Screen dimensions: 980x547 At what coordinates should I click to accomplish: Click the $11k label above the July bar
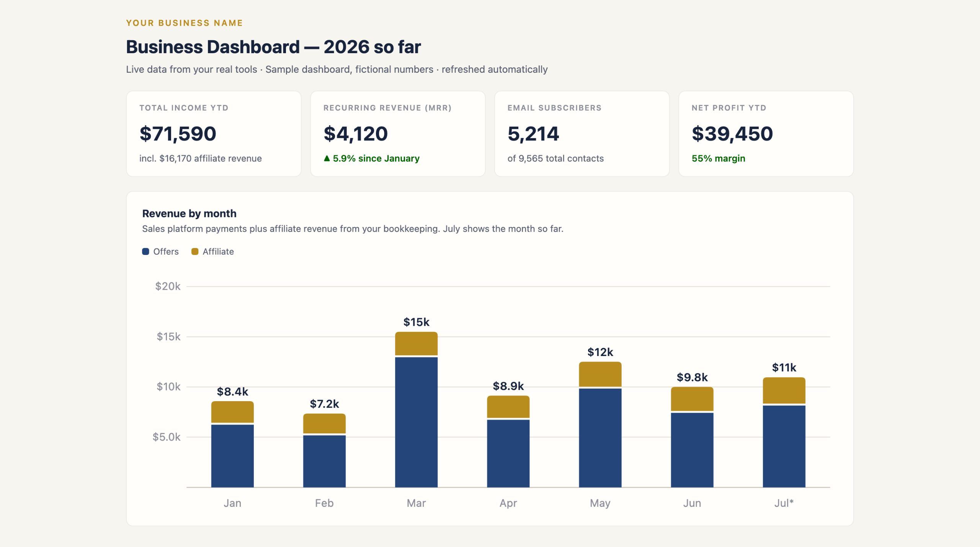click(784, 367)
